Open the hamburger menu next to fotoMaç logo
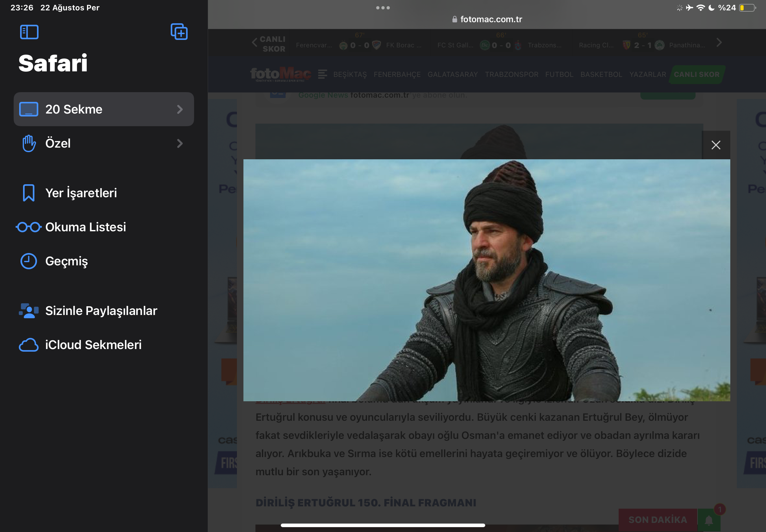Screen dimensions: 766x532 pyautogui.click(x=322, y=74)
